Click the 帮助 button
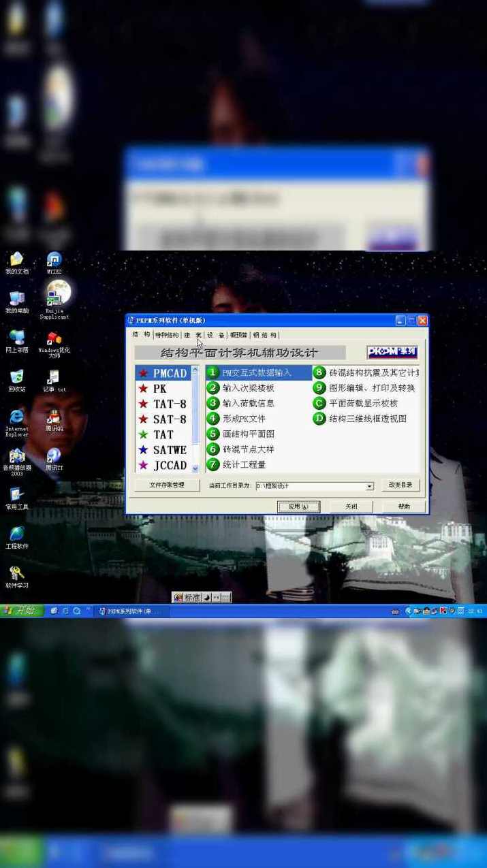 [x=404, y=507]
